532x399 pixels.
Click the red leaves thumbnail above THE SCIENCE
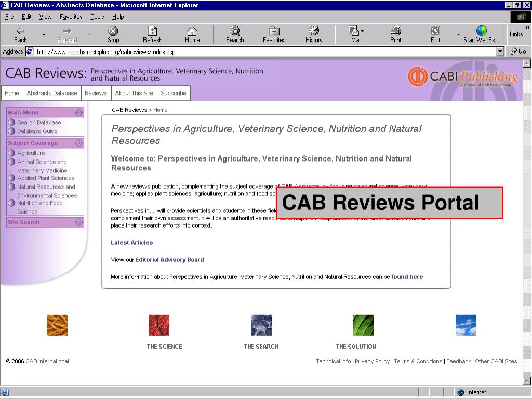(x=159, y=325)
